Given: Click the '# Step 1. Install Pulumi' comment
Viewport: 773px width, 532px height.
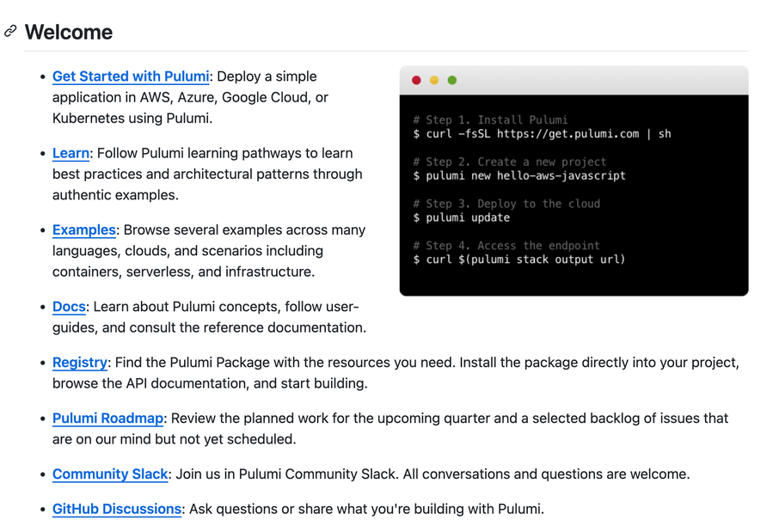Looking at the screenshot, I should [x=490, y=119].
